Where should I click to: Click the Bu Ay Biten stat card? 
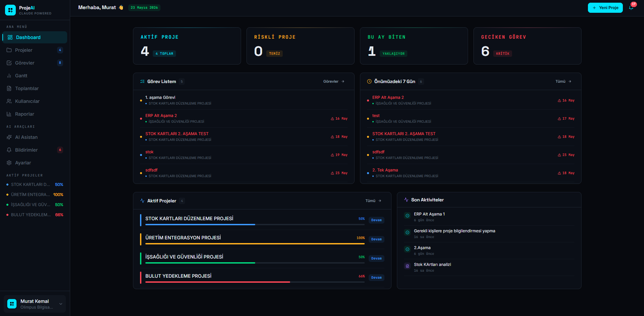[414, 46]
